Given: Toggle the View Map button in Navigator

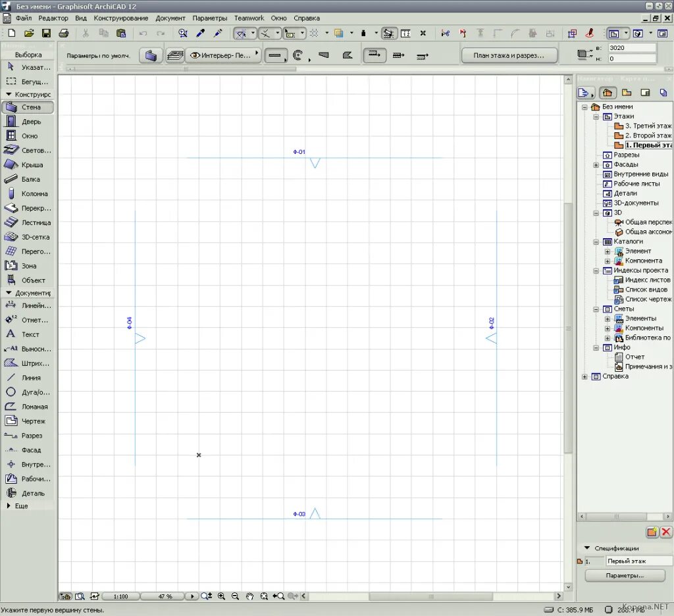Looking at the screenshot, I should 627,92.
